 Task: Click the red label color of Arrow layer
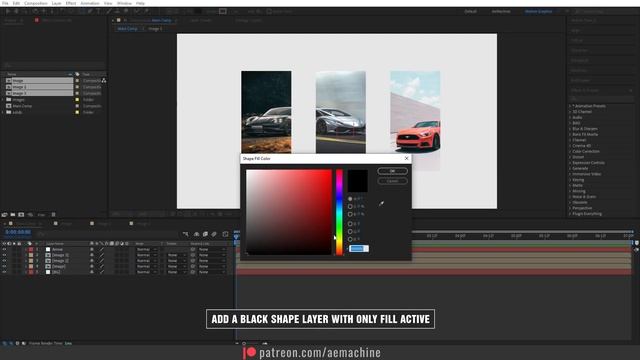click(31, 249)
